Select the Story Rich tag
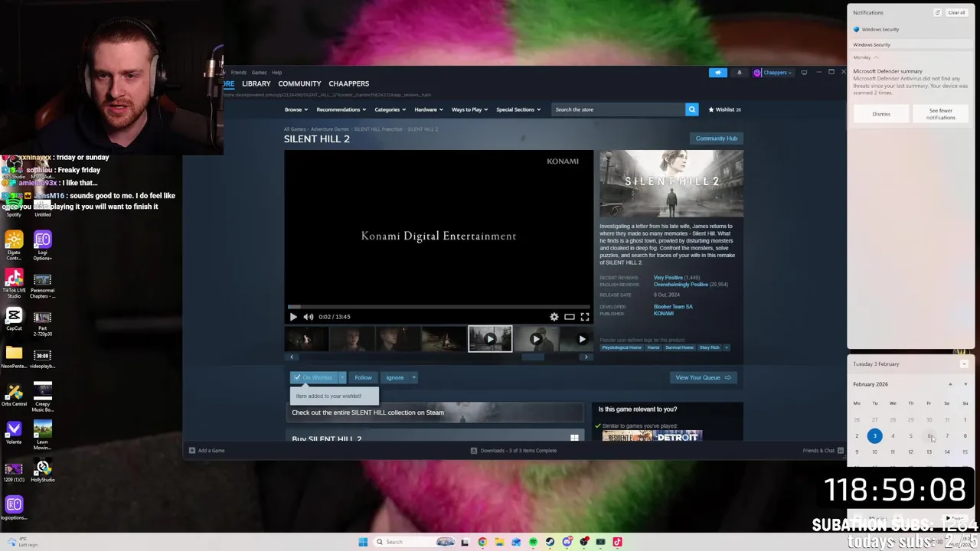The height and width of the screenshot is (551, 980). click(x=709, y=347)
